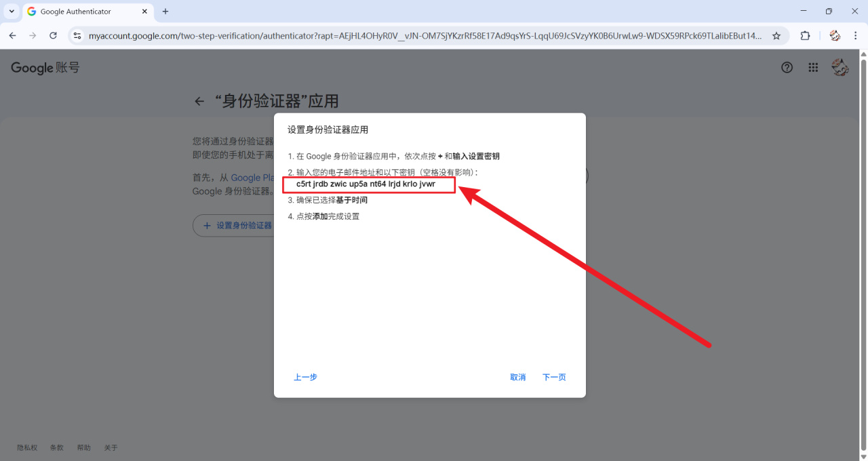View site information icon in address bar
Screen dimensions: 868x461
(77, 36)
